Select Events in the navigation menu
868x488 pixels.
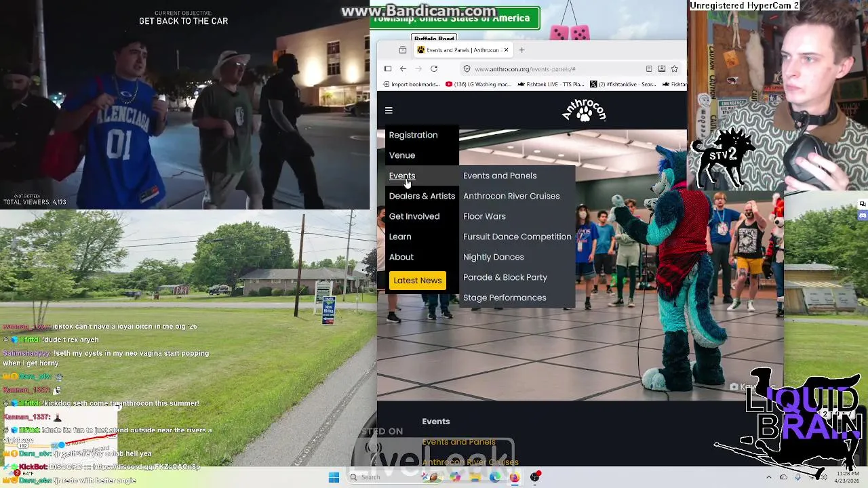click(x=402, y=176)
